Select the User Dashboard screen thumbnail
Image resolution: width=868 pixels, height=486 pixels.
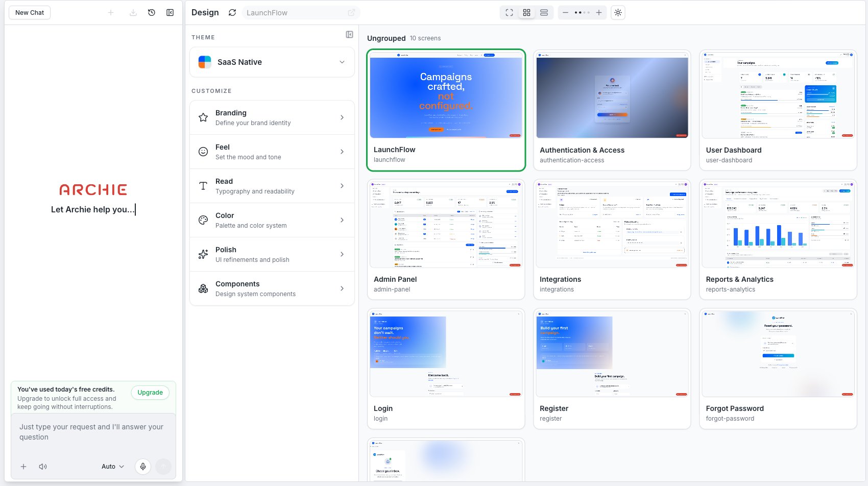pos(778,96)
